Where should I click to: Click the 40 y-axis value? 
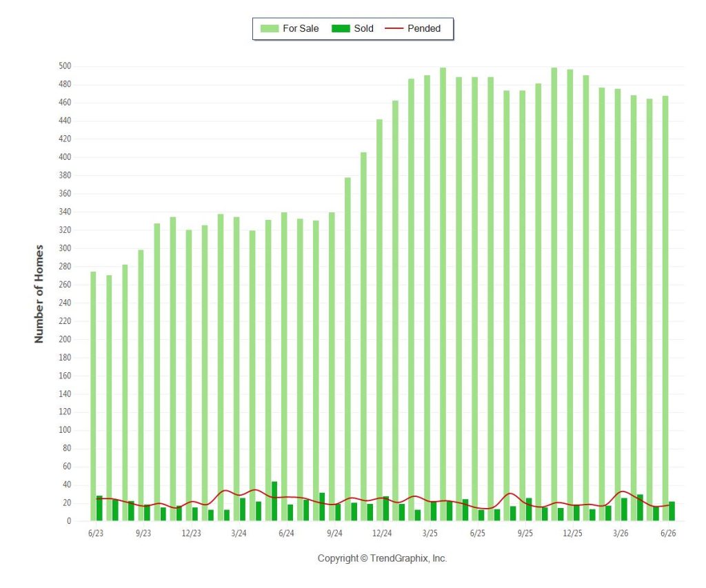(67, 485)
